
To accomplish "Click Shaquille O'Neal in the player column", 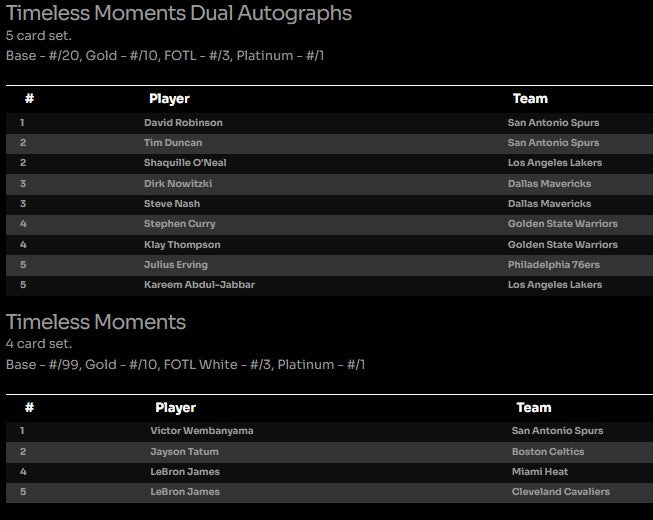I will (x=186, y=164).
